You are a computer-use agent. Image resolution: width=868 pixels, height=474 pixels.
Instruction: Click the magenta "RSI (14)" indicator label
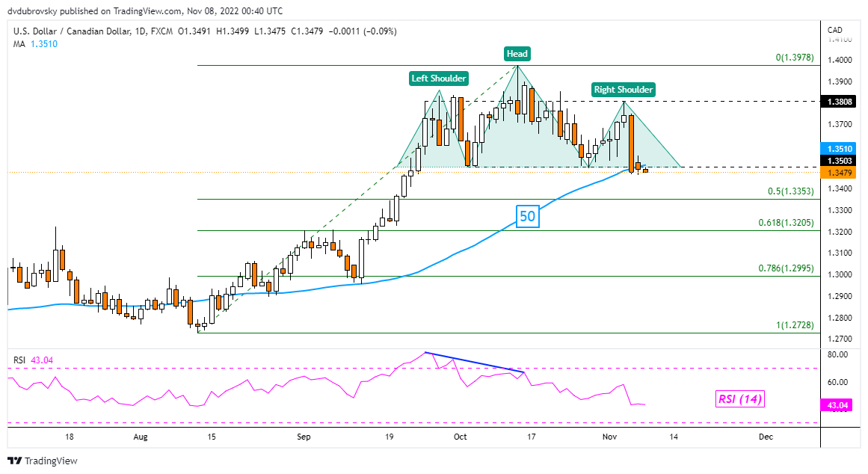(739, 399)
